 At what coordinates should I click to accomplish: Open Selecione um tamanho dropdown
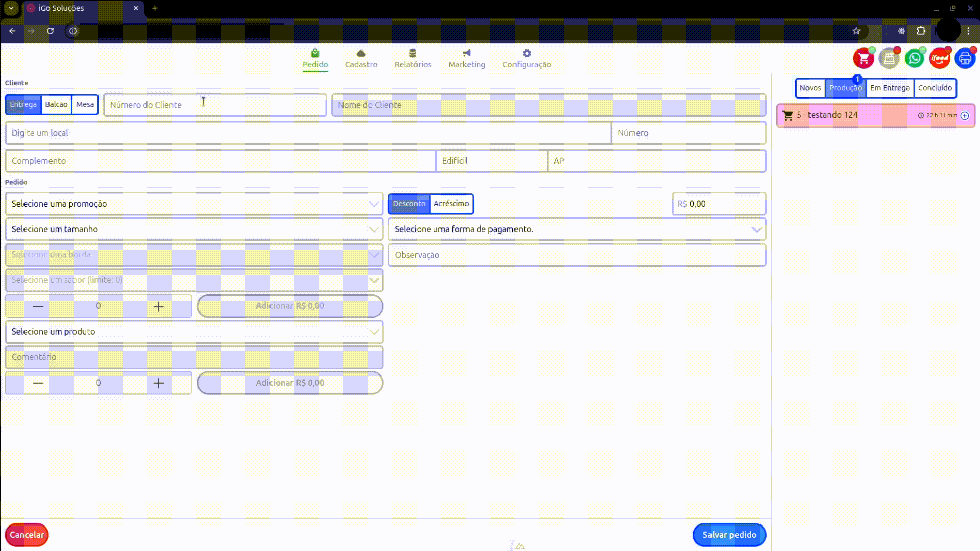point(194,229)
